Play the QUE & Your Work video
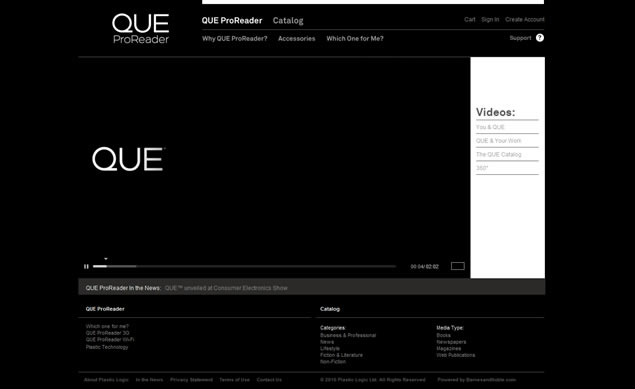This screenshot has width=635, height=389. 499,141
